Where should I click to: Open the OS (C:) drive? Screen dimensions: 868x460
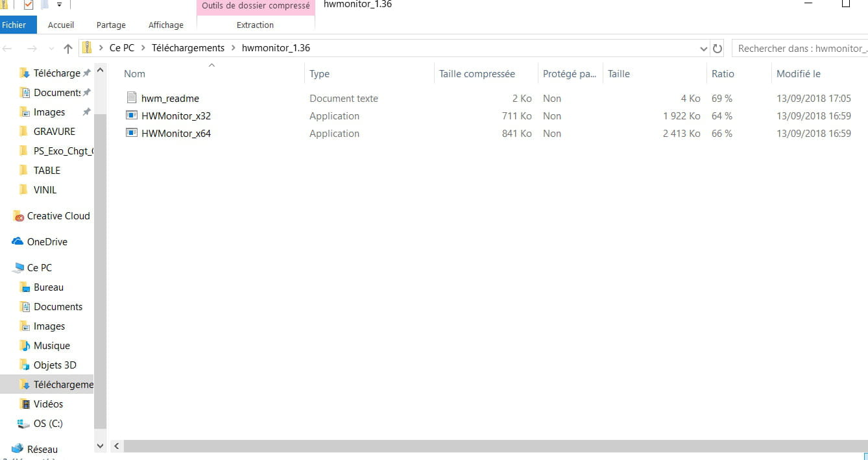pyautogui.click(x=48, y=424)
